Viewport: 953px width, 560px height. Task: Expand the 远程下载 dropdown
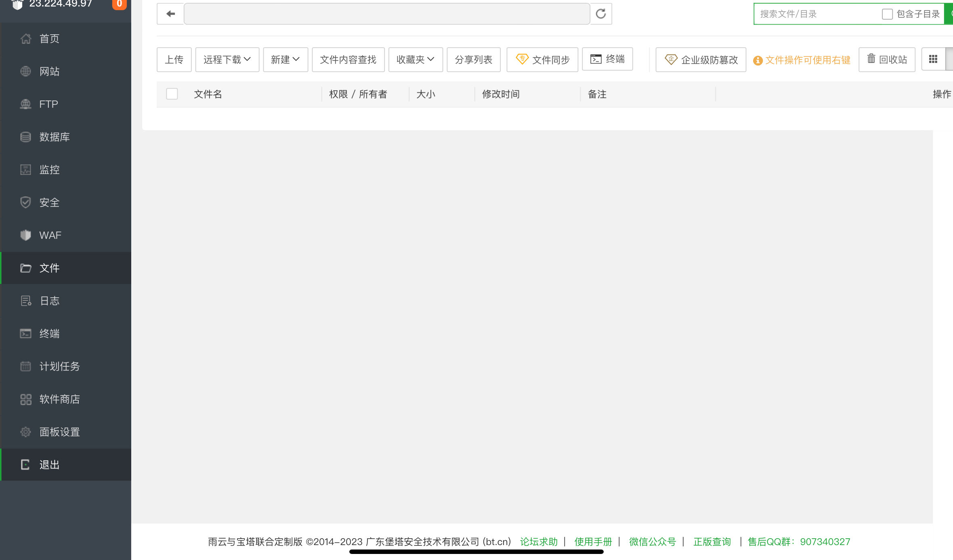point(227,60)
